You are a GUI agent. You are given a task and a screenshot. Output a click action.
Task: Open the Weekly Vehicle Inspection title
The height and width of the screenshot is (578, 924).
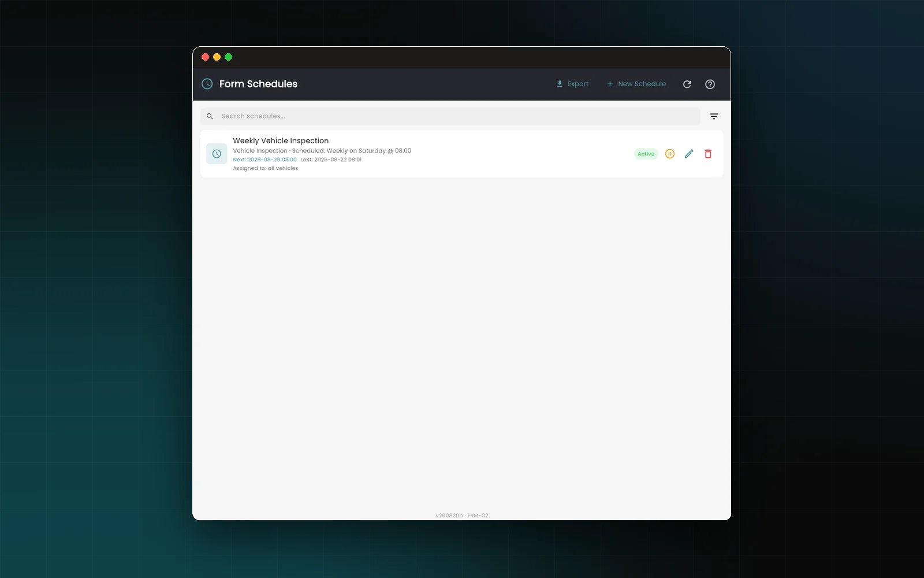(x=281, y=140)
